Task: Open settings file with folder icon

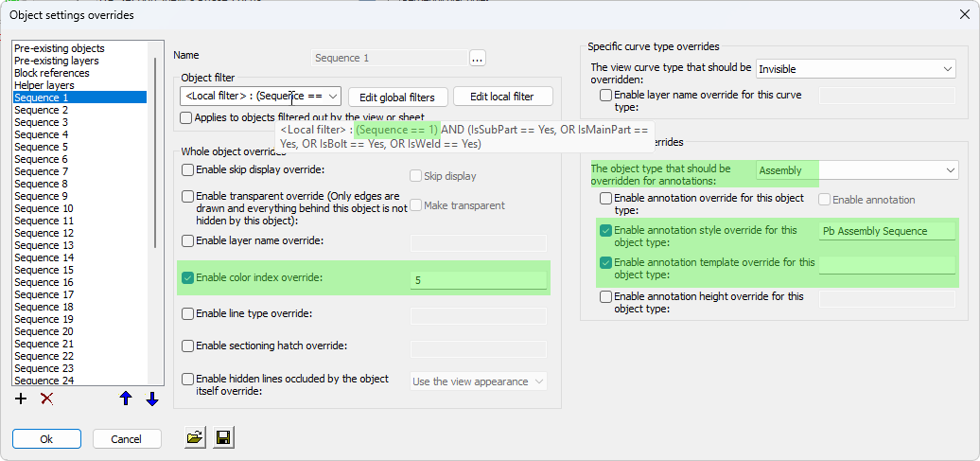Action: (195, 437)
